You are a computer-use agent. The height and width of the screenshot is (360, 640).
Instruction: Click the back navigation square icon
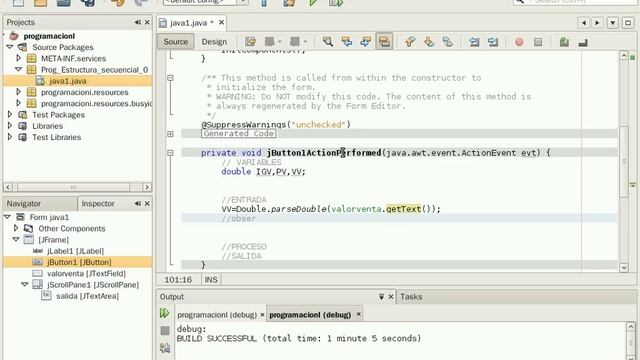tap(269, 41)
